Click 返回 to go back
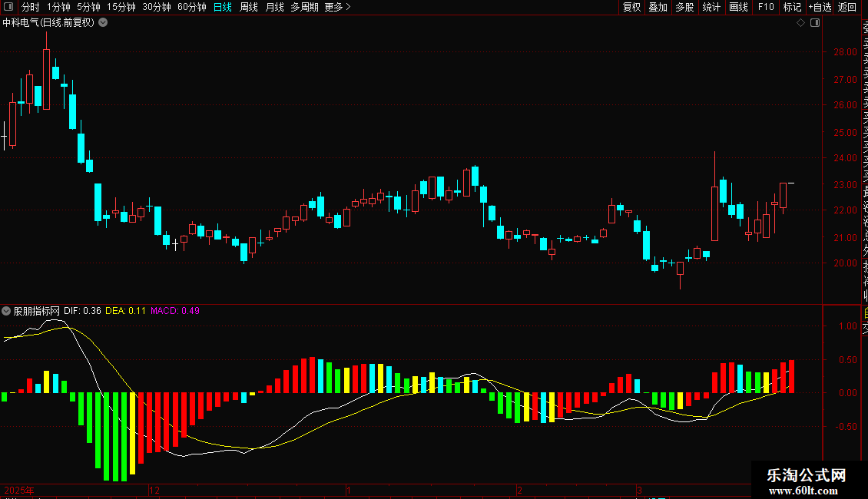Screen dimensions: 868x499 pyautogui.click(x=847, y=7)
